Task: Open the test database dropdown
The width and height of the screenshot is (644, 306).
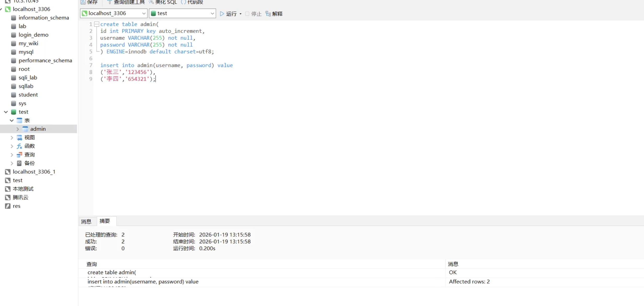Action: tap(212, 13)
